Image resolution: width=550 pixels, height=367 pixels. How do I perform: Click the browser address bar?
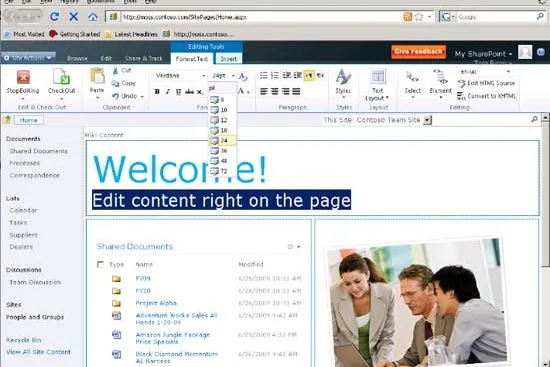click(x=261, y=17)
